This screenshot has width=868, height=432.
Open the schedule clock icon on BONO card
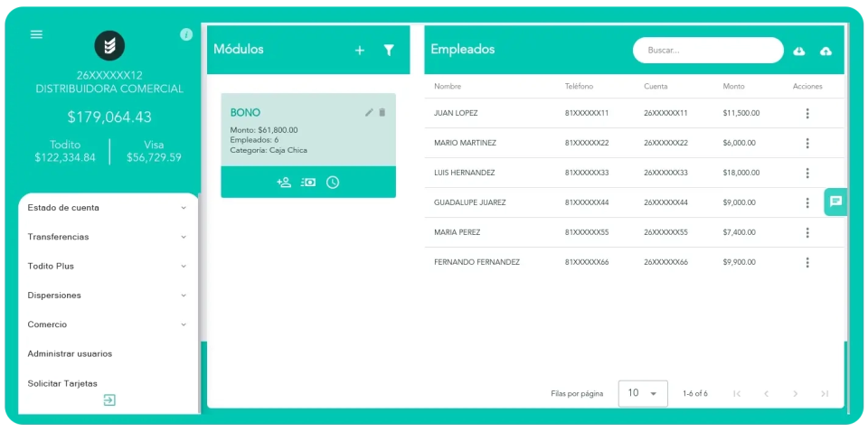[x=333, y=183]
